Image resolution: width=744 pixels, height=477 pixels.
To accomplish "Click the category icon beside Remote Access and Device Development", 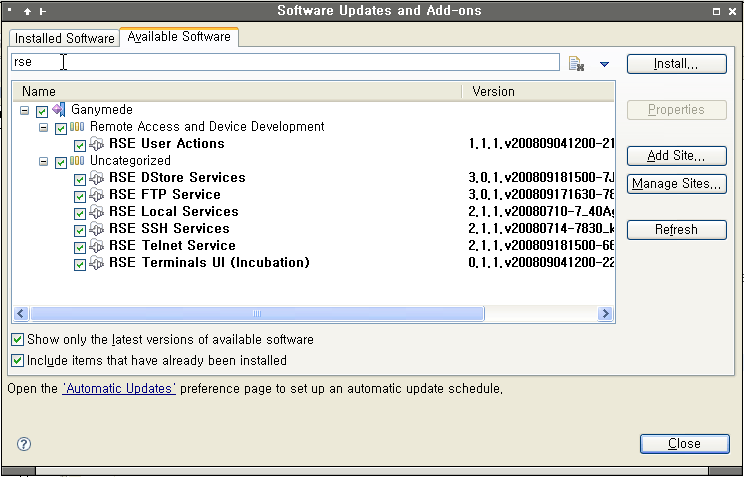I will point(77,126).
